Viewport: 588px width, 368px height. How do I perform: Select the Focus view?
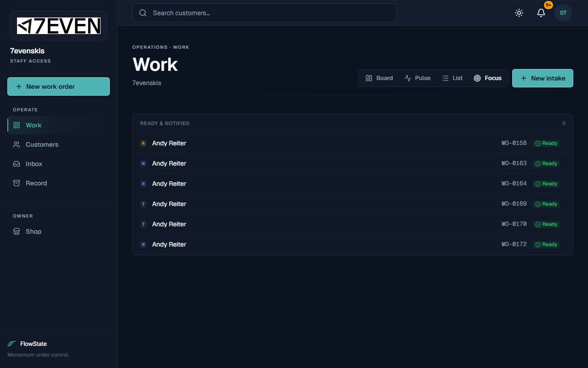click(x=488, y=78)
